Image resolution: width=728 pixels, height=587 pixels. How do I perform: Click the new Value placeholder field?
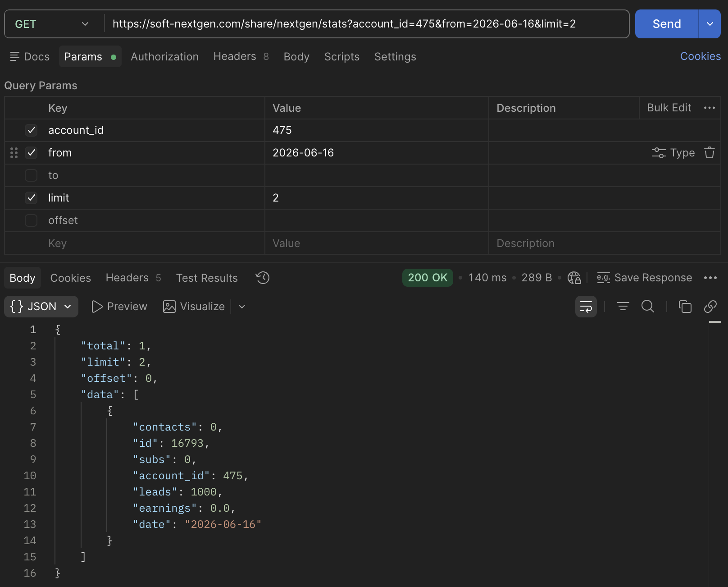377,243
